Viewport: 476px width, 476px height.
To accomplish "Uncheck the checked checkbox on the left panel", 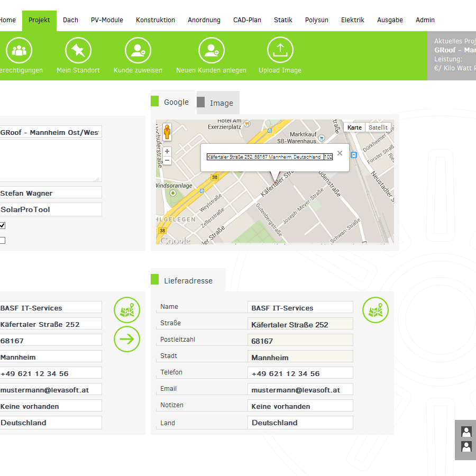I will [x=2, y=225].
